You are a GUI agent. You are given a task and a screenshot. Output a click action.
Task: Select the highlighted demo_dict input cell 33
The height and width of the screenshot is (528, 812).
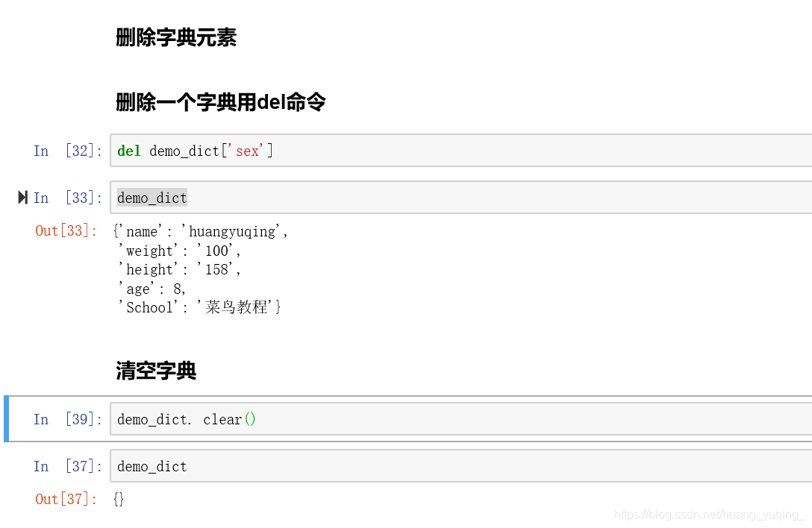click(461, 197)
